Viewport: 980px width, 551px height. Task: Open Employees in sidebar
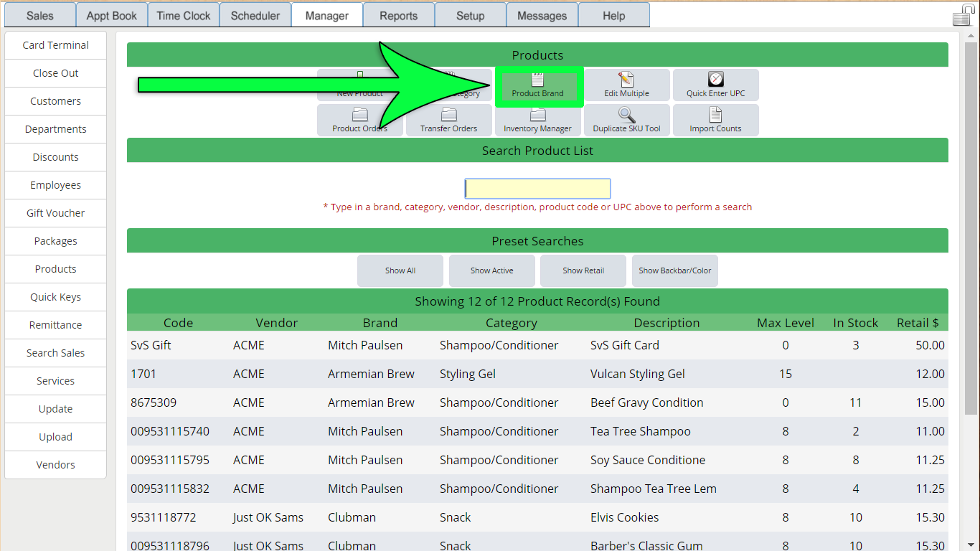tap(55, 185)
